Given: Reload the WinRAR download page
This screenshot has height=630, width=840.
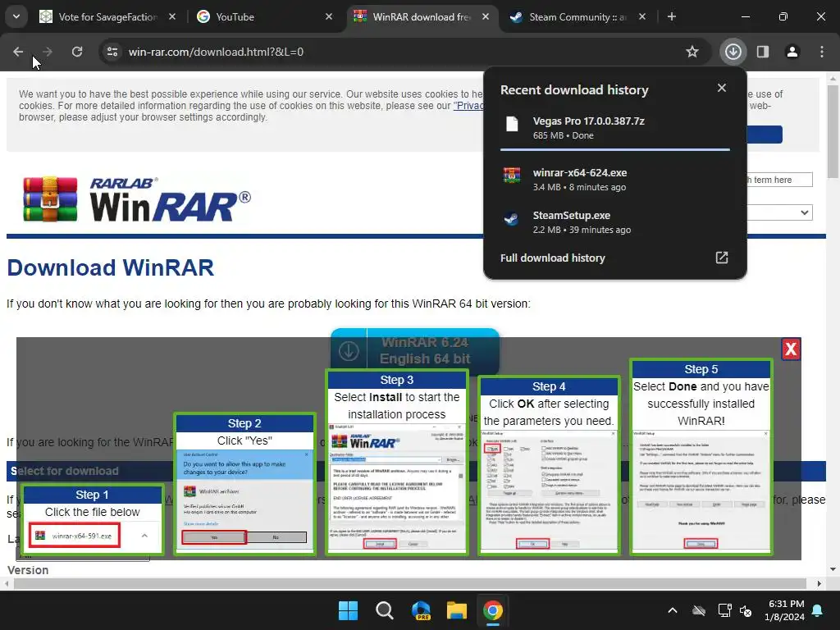Looking at the screenshot, I should tap(77, 52).
